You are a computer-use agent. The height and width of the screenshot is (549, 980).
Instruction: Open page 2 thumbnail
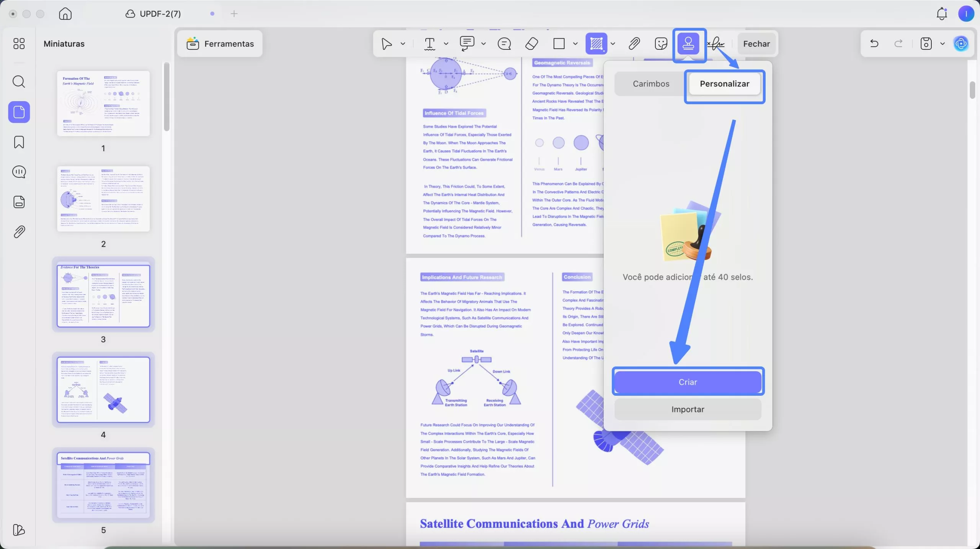103,199
